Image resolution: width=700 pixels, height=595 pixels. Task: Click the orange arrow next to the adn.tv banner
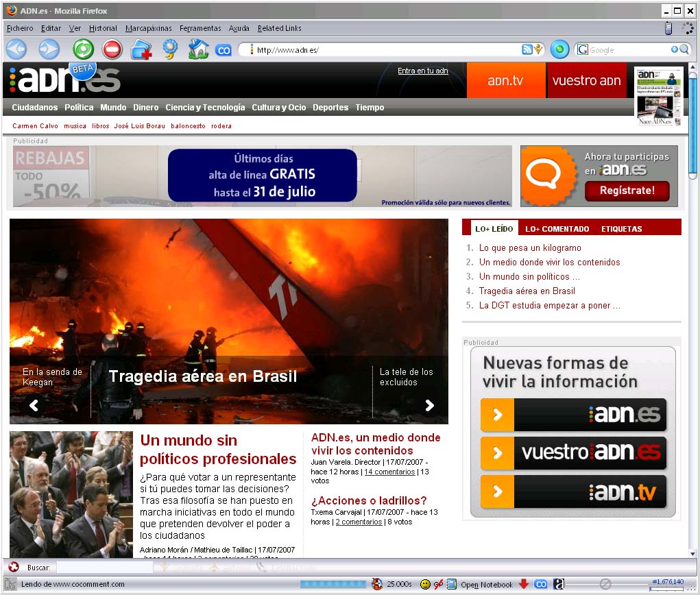click(497, 491)
